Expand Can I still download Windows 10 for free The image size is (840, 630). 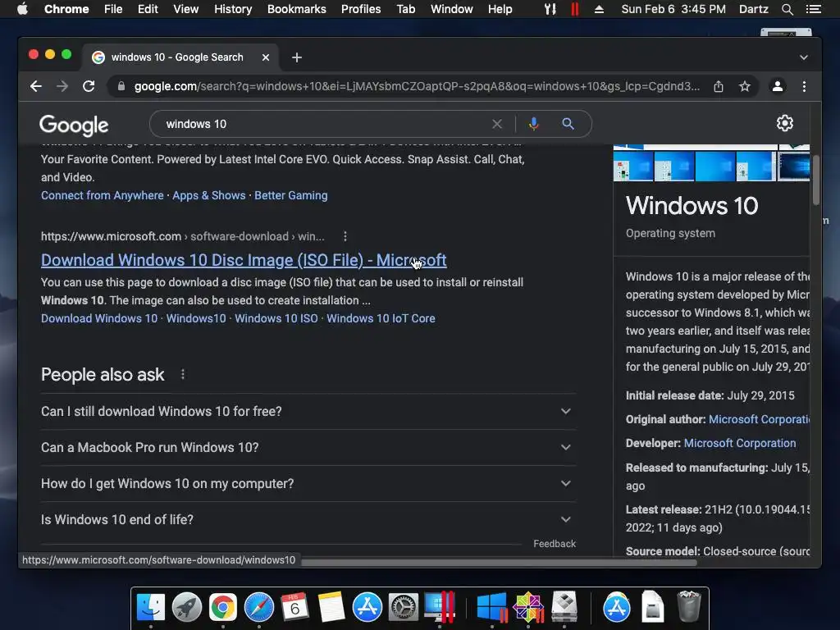(x=308, y=412)
